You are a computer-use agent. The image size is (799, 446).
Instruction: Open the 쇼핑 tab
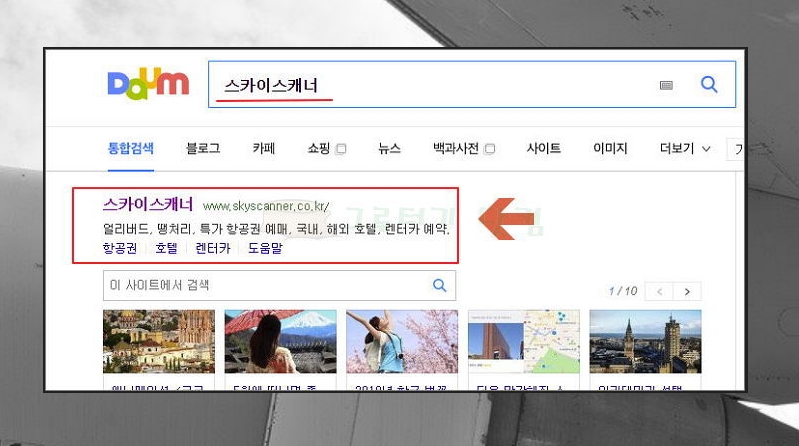(x=319, y=148)
